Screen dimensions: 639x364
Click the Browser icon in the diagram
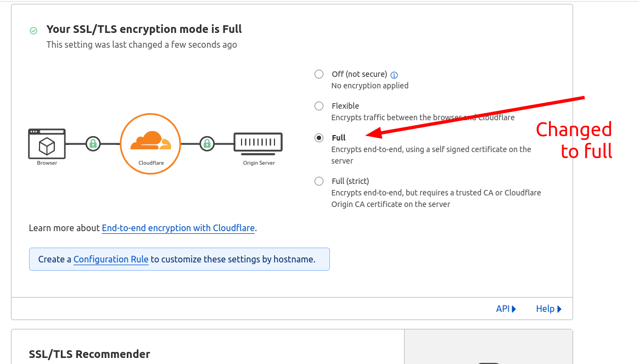pos(47,144)
